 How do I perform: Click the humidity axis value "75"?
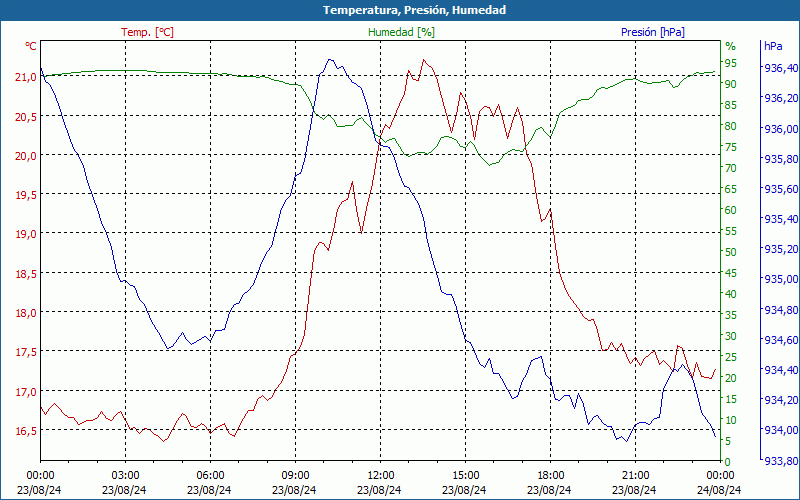click(731, 147)
